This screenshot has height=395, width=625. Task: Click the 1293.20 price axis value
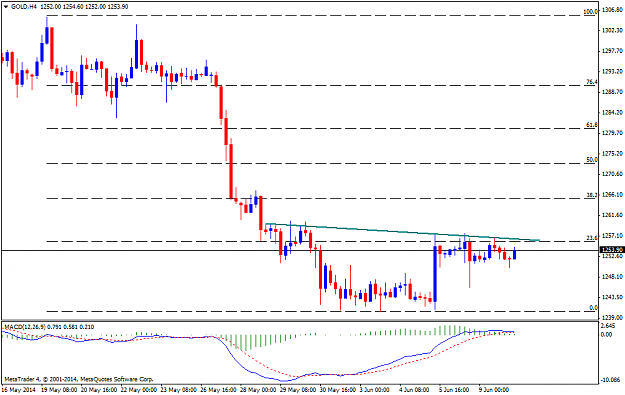coord(612,71)
